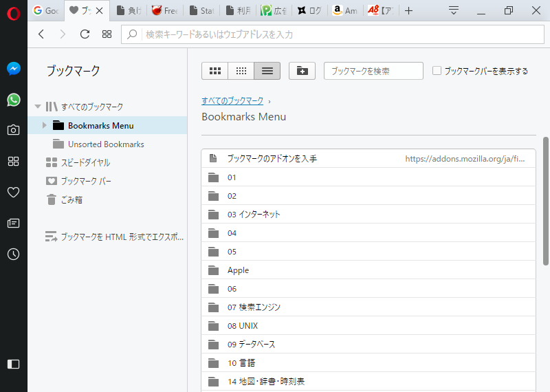Viewport: 550px width, 392px height.
Task: Switch to list view
Action: click(267, 71)
